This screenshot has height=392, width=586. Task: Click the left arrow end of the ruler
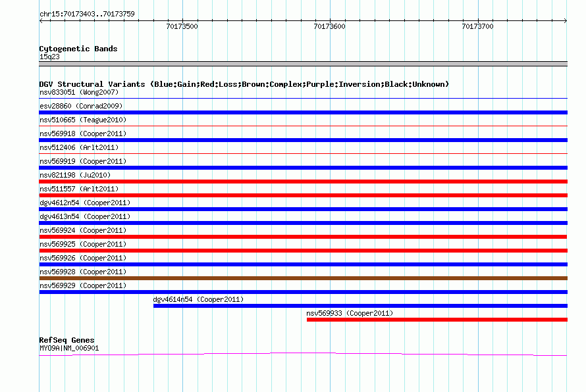point(41,20)
